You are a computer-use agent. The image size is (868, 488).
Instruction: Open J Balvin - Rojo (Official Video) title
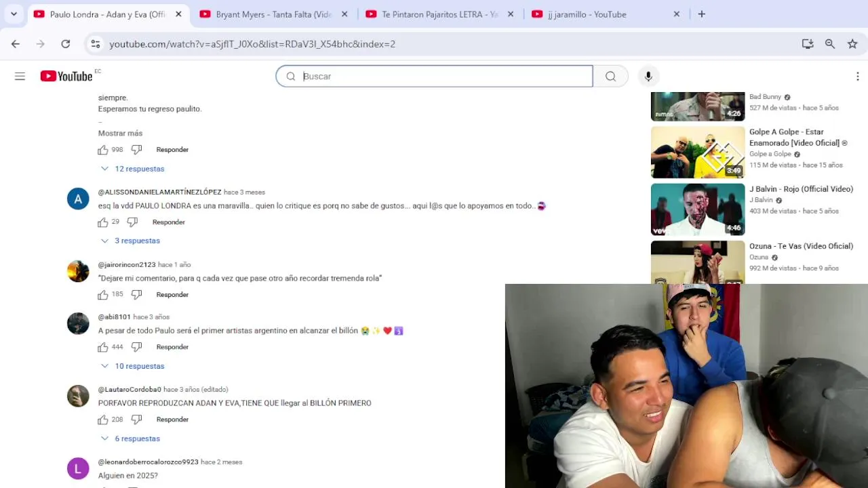pos(801,189)
